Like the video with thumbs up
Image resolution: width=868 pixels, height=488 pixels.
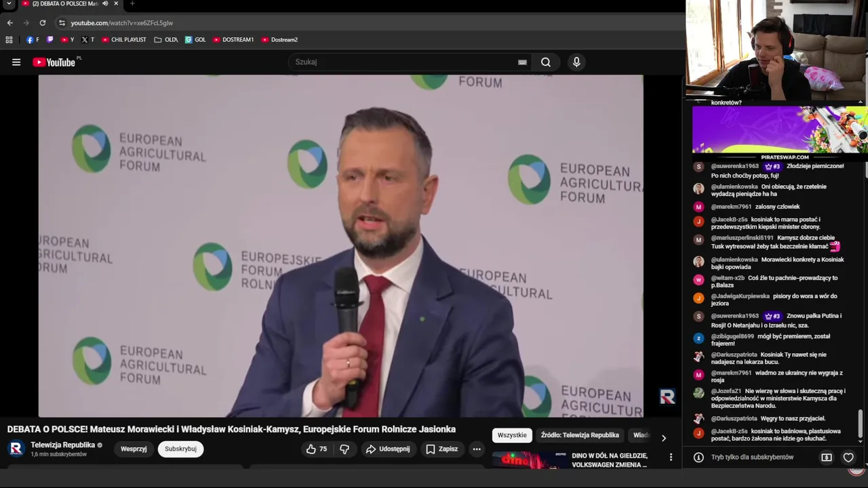click(316, 449)
